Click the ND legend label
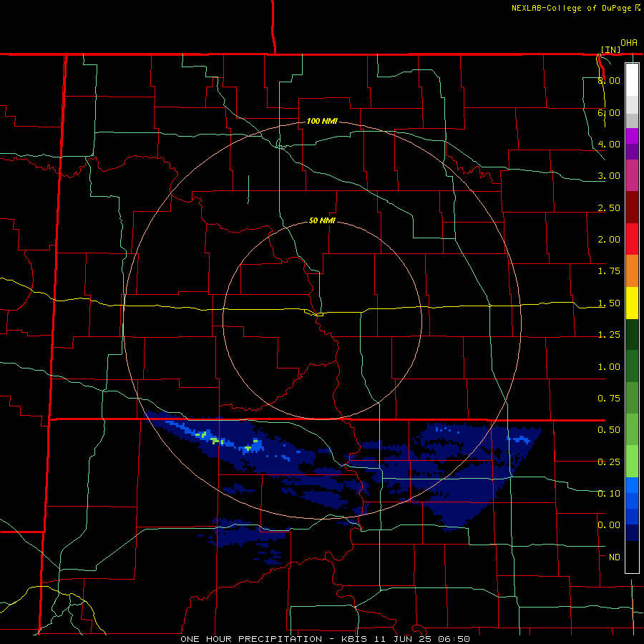Image resolution: width=644 pixels, height=644 pixels. pos(615,557)
